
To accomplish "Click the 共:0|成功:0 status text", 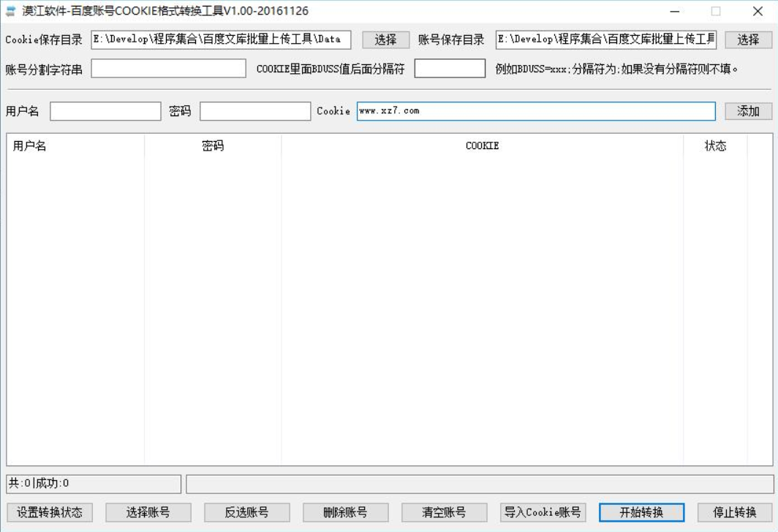I will pyautogui.click(x=39, y=484).
